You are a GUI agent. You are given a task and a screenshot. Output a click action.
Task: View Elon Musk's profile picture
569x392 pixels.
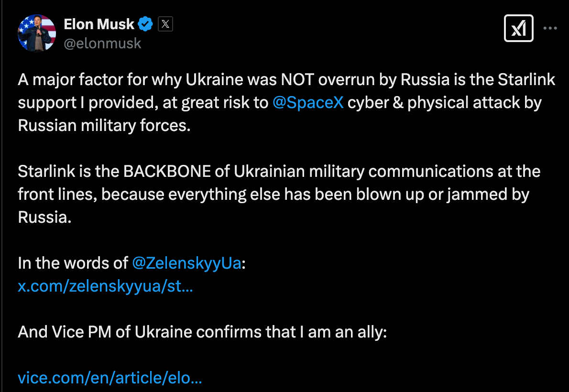tap(36, 33)
